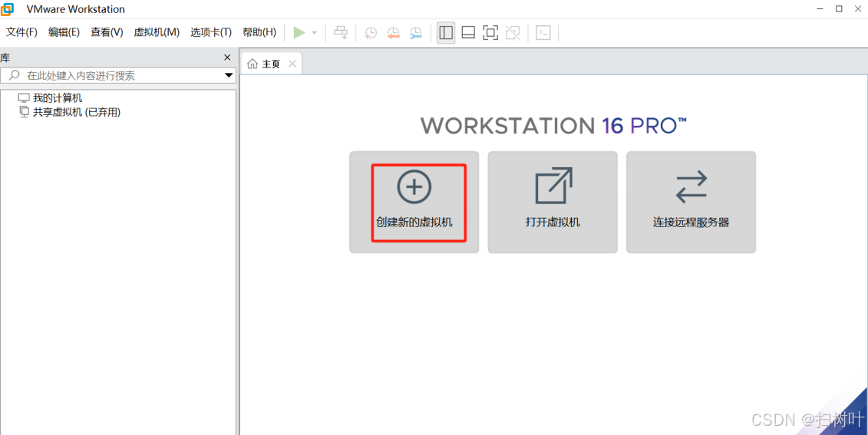Click the green power-on play button

coord(299,33)
